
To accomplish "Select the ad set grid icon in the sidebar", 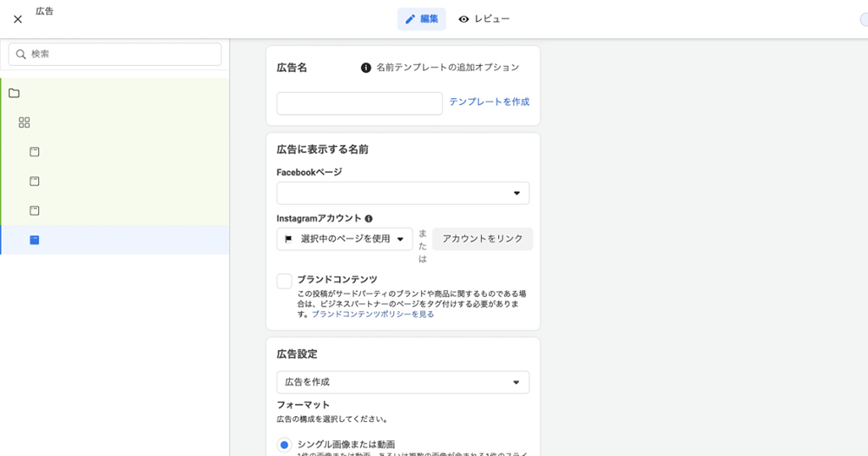I will coord(24,122).
